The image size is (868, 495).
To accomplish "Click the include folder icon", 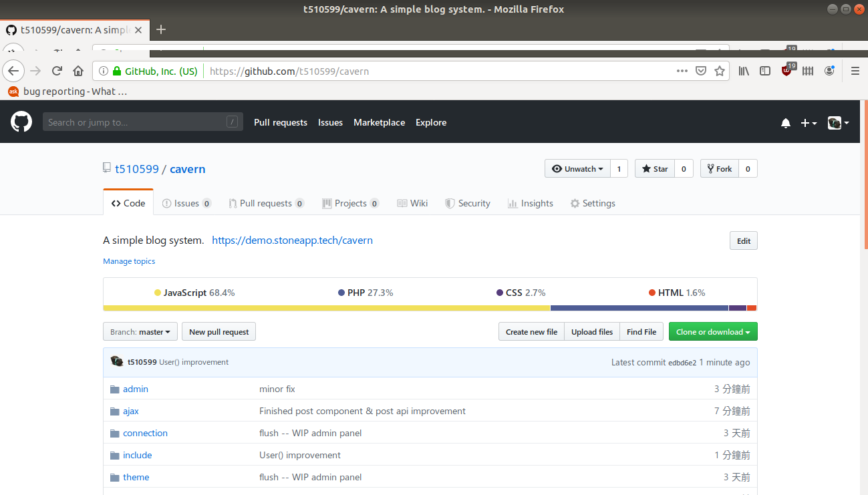I will 114,455.
